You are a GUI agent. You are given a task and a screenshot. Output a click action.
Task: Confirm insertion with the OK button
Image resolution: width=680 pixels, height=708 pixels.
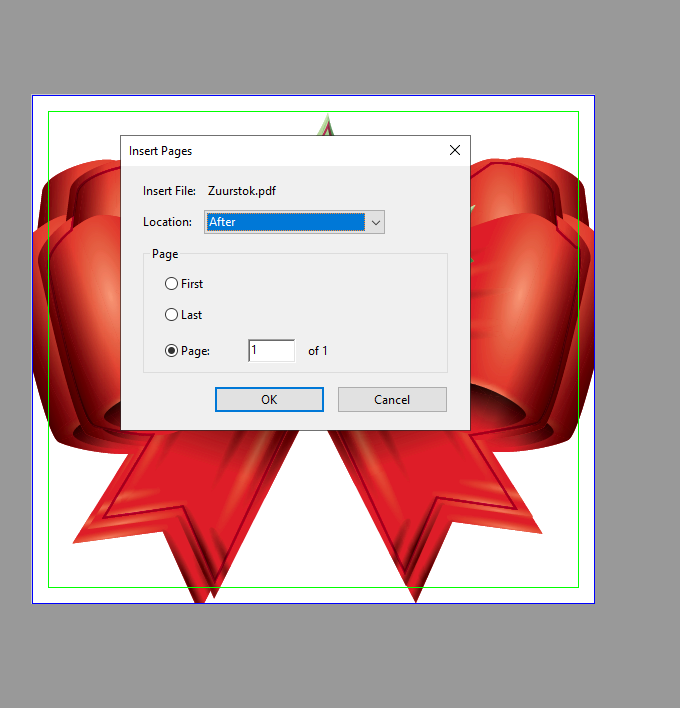pos(269,400)
